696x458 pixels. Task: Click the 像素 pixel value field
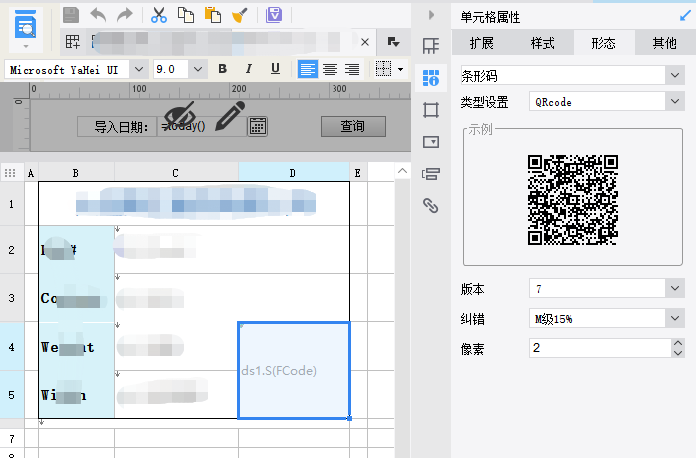click(x=600, y=347)
